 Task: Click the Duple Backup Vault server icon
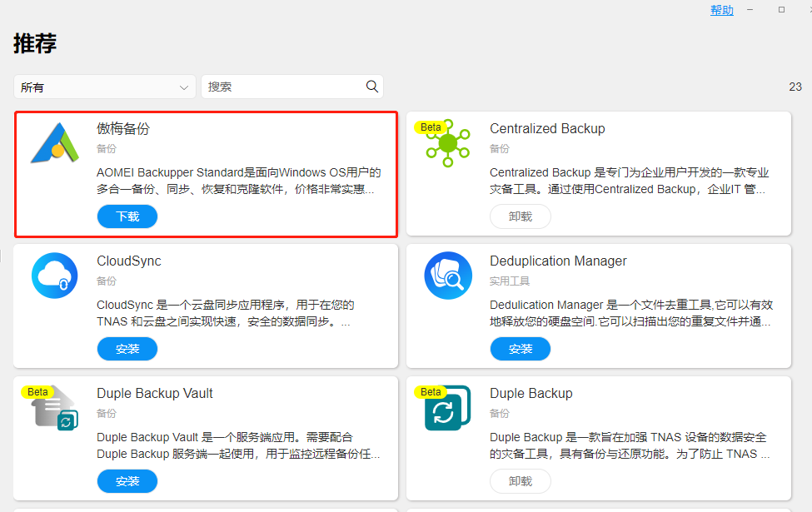coord(55,408)
